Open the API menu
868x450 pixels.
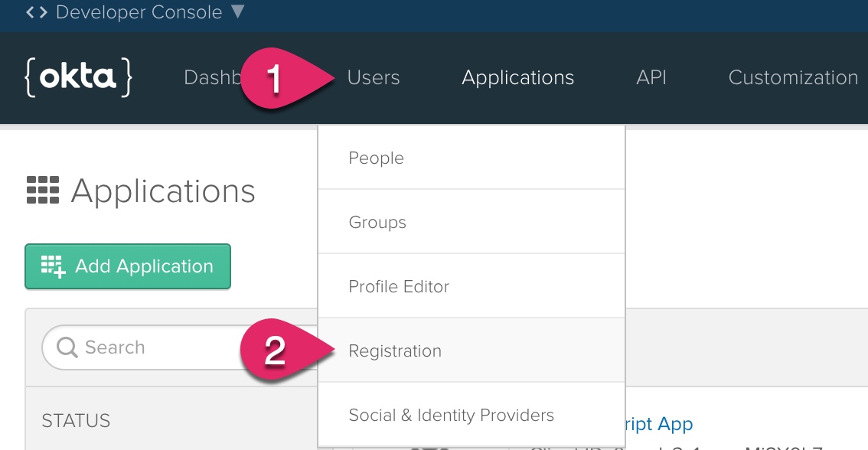click(651, 77)
